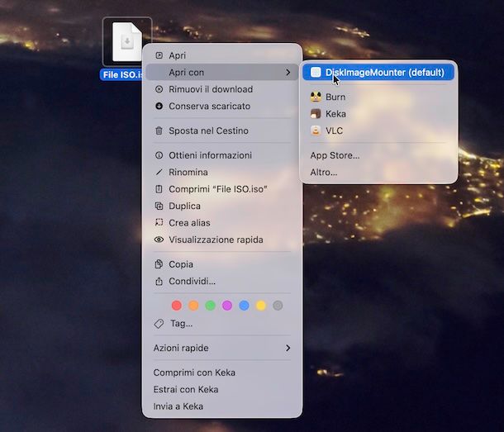Apply the orange color tag
Viewport: 504px width, 432px height.
point(193,305)
